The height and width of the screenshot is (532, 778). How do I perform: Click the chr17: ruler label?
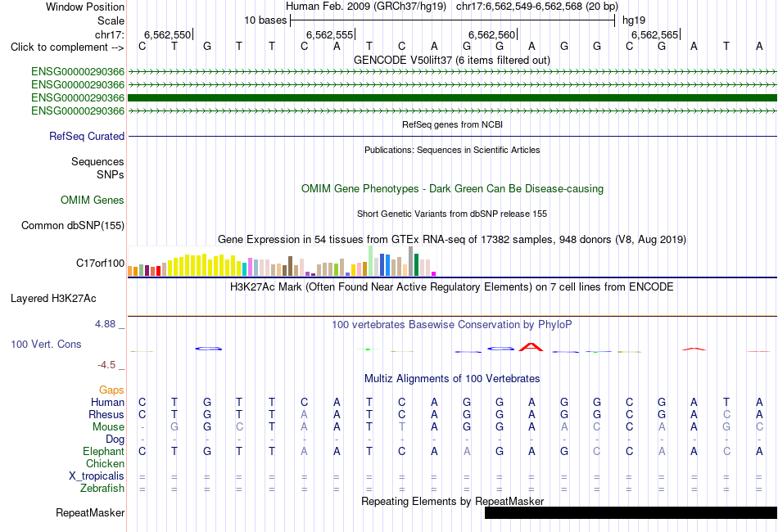109,34
